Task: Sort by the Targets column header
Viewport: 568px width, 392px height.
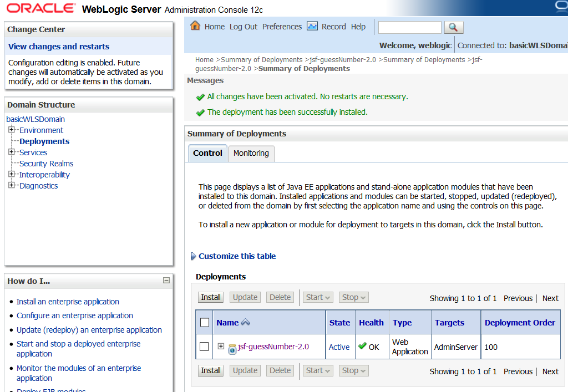Action: click(449, 323)
